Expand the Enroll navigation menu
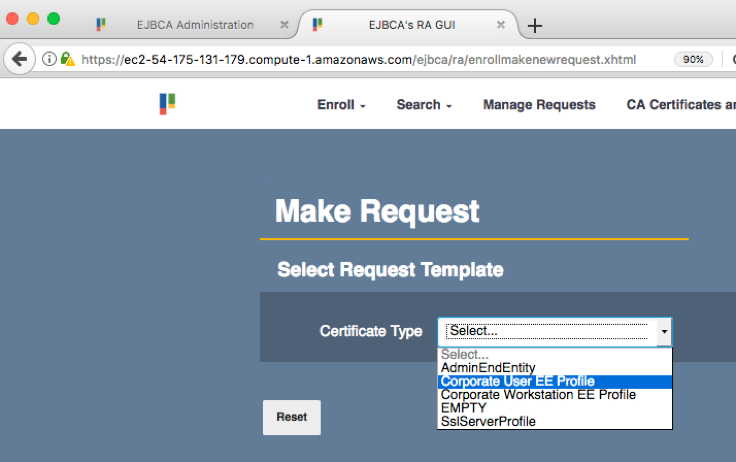 [x=341, y=105]
